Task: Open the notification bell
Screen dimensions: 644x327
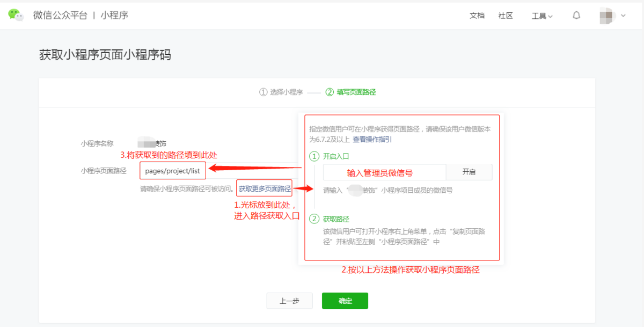Action: point(576,16)
